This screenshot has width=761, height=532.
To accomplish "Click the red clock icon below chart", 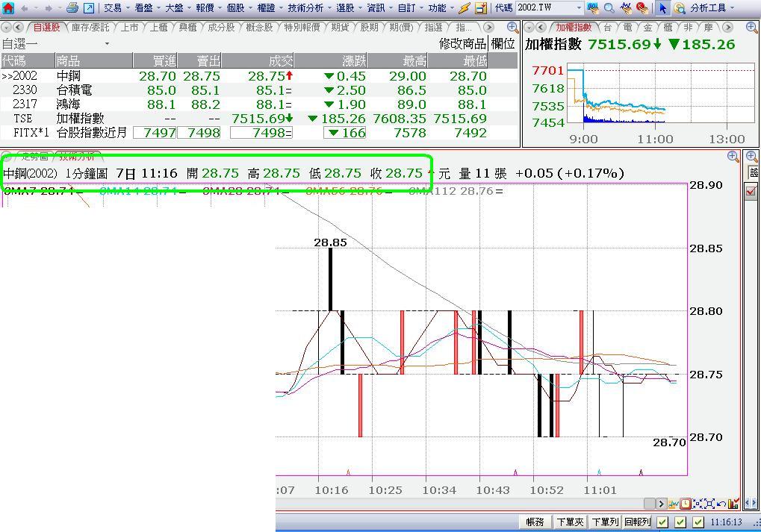I will click(685, 504).
